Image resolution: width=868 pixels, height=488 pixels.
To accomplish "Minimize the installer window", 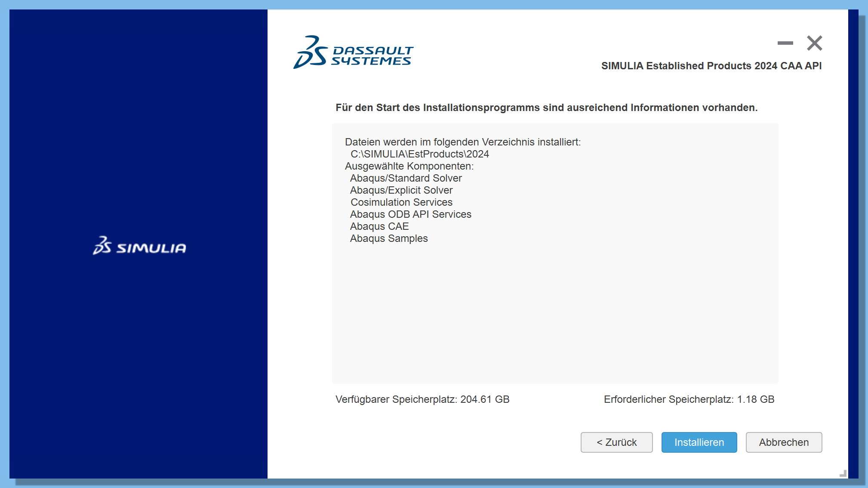I will pos(785,43).
